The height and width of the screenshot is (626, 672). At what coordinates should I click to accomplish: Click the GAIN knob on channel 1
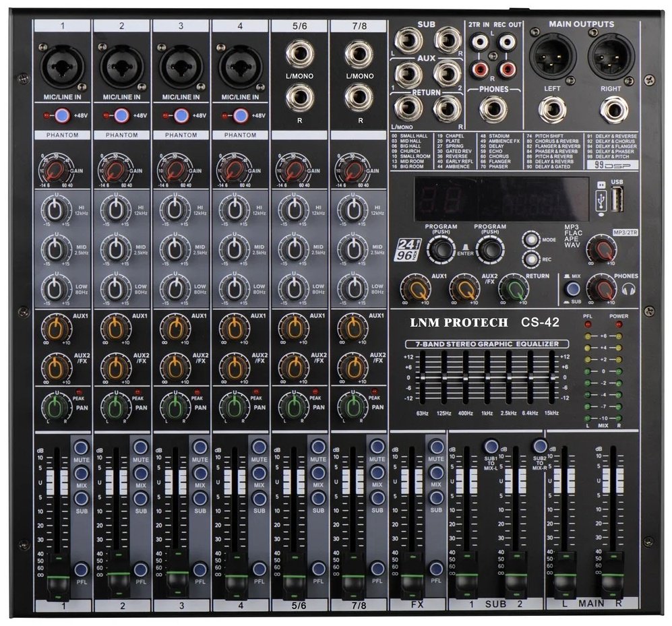[55, 169]
